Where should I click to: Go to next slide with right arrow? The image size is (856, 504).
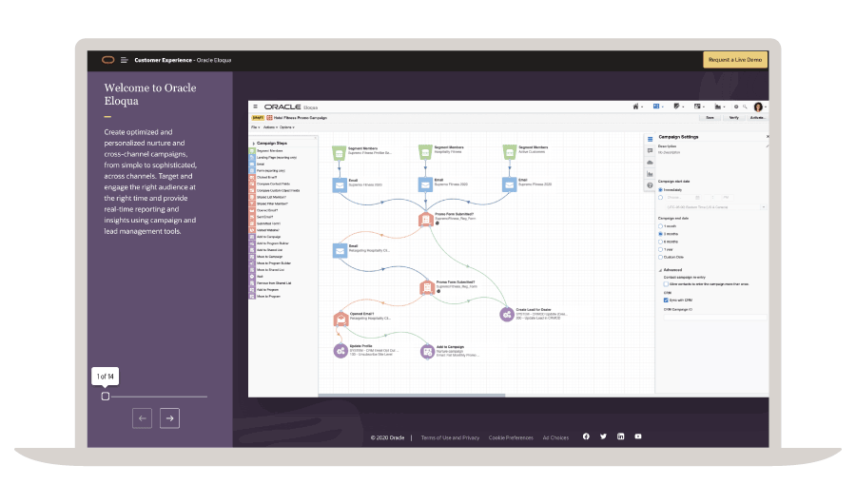pos(169,417)
